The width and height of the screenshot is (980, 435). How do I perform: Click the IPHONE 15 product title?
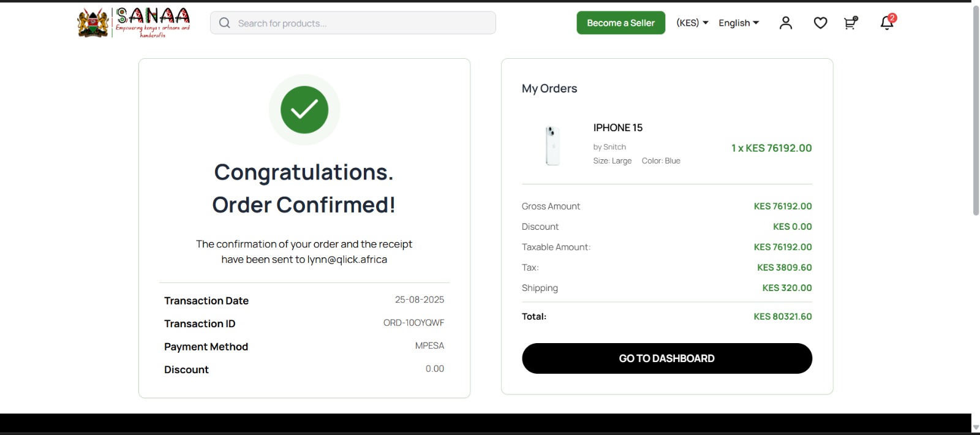(617, 127)
